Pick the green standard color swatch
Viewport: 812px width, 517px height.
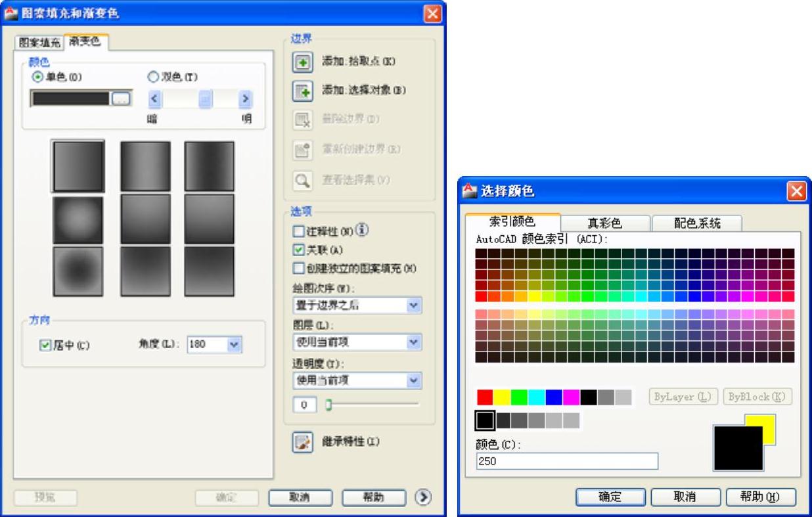(519, 397)
